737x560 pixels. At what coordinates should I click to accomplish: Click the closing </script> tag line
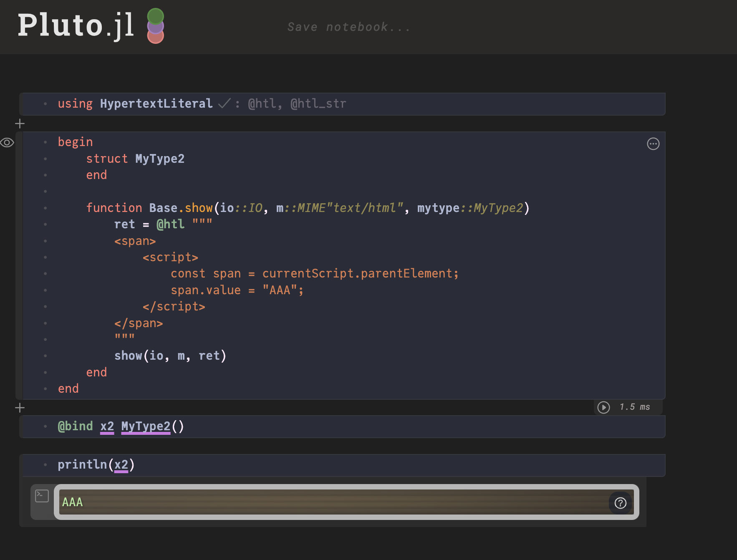coord(174,306)
